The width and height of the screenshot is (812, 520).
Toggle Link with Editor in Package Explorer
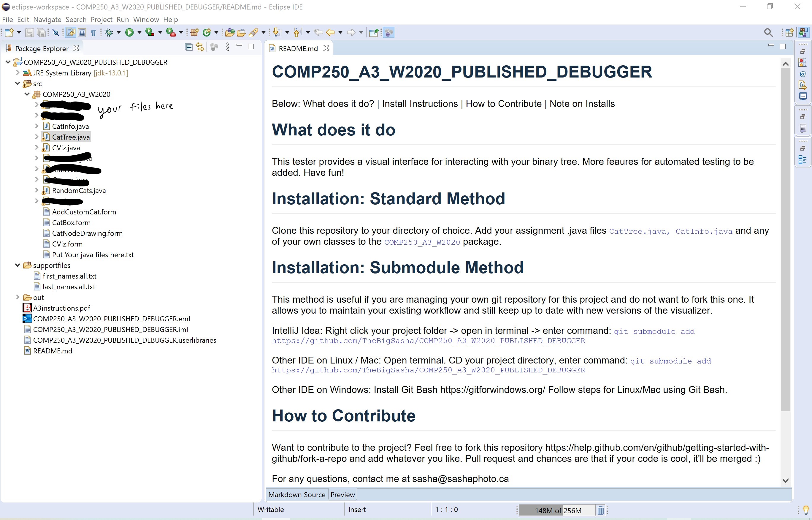(200, 47)
